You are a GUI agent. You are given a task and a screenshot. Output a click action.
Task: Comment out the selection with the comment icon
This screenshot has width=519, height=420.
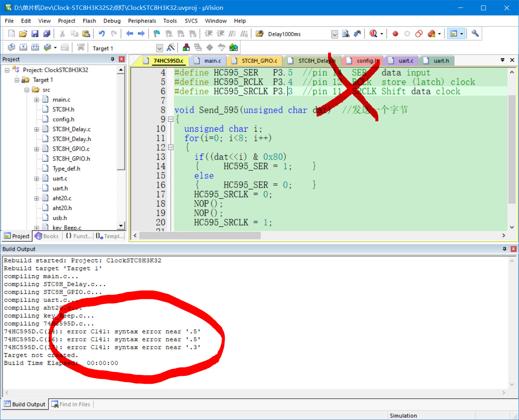tap(232, 34)
